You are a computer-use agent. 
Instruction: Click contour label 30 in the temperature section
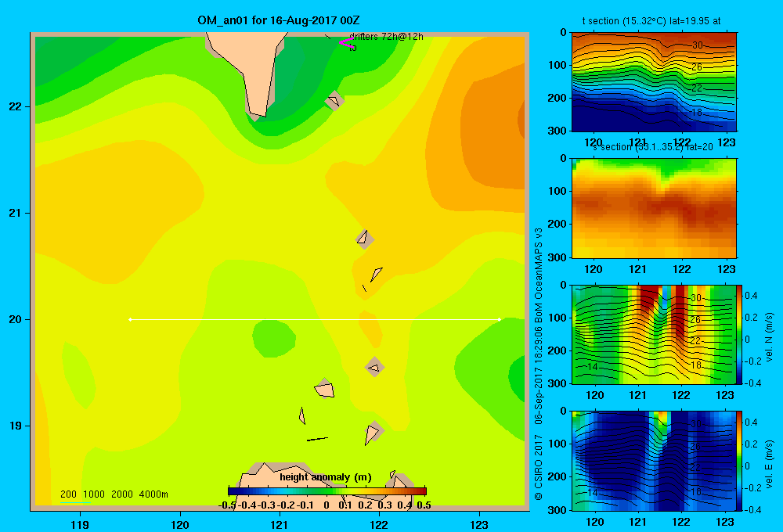697,45
